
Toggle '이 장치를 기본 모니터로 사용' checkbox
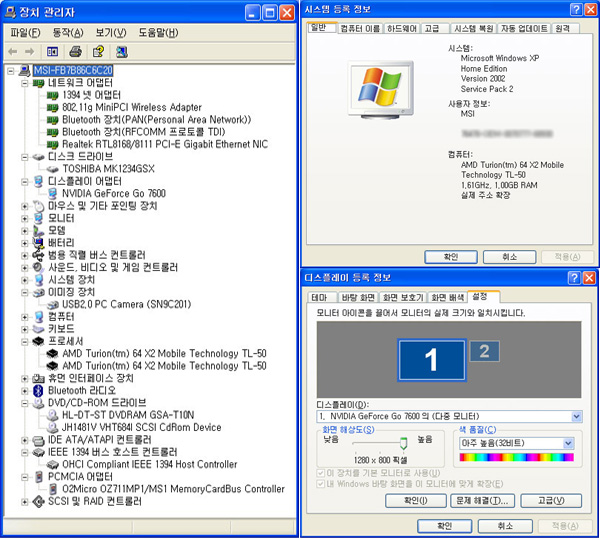[x=321, y=473]
